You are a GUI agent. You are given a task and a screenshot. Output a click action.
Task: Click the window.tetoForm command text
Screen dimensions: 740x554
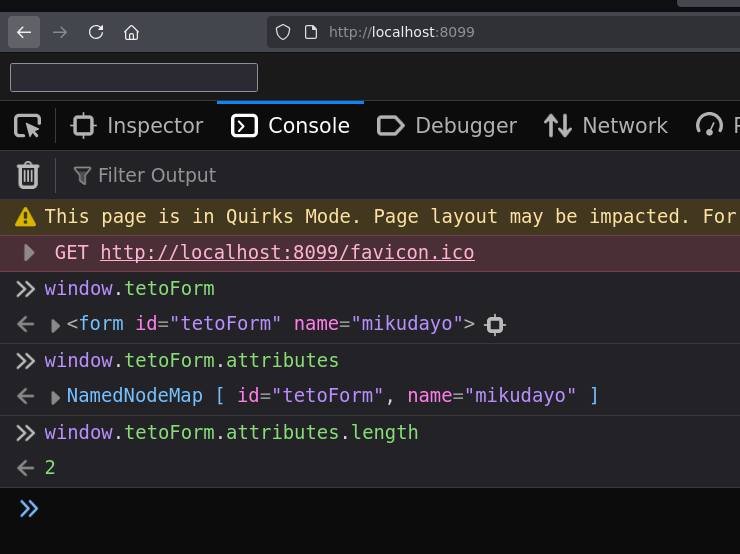[129, 288]
